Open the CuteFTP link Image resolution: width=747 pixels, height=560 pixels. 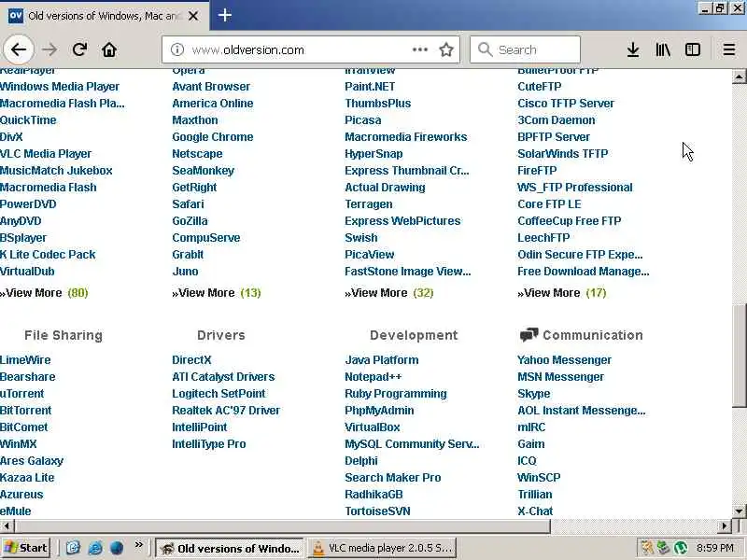coord(540,87)
